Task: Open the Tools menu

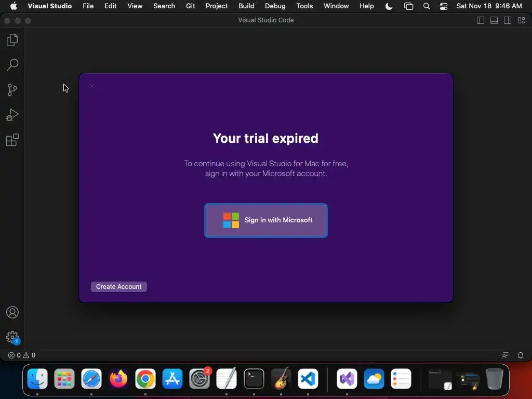Action: (x=304, y=6)
